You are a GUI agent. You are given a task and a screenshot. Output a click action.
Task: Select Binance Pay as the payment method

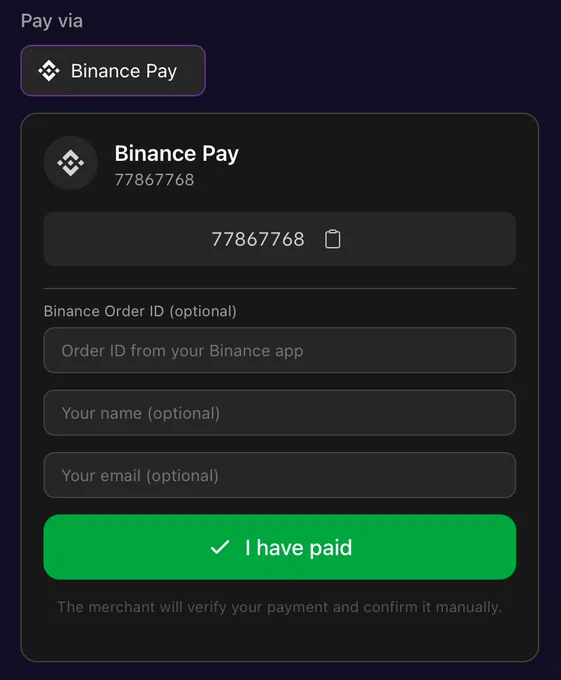point(113,71)
